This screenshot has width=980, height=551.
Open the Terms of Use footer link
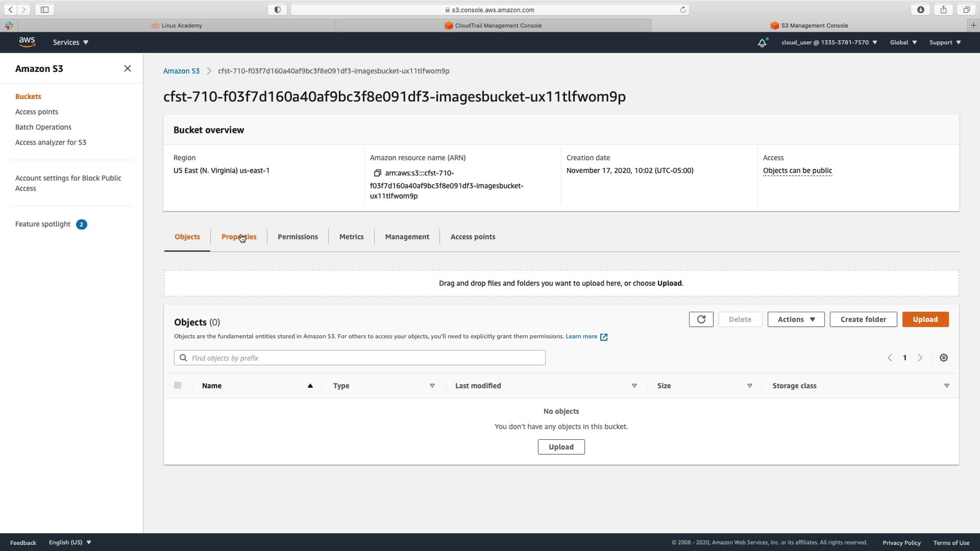pyautogui.click(x=951, y=543)
